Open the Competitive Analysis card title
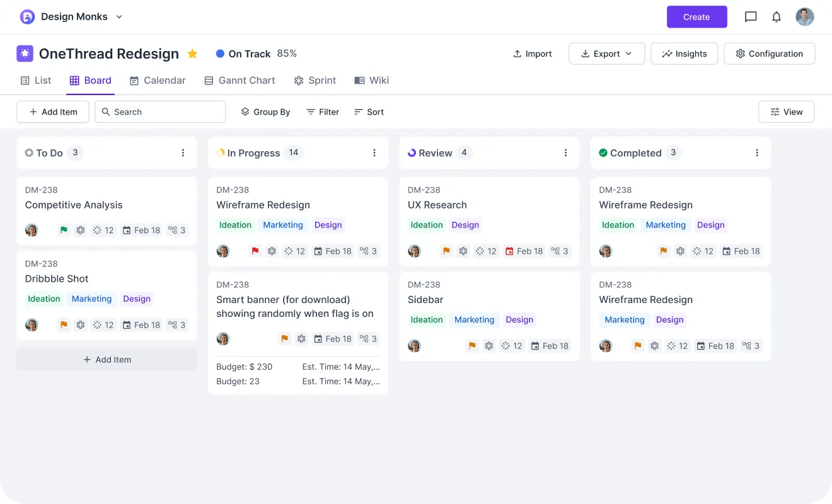832x504 pixels. click(x=74, y=205)
